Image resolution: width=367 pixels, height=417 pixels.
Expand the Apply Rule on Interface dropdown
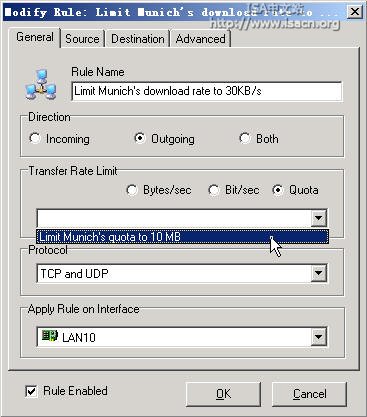click(x=318, y=337)
